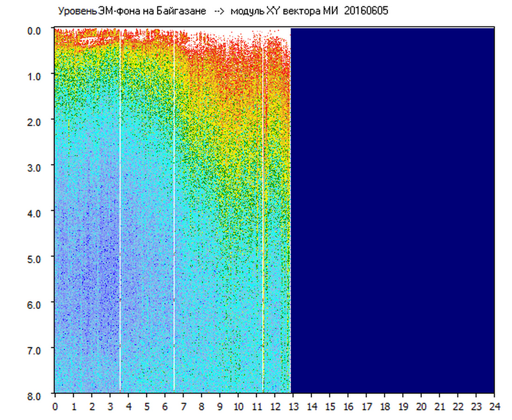Click the white vertical gap line near hour 6.5

coord(174,210)
